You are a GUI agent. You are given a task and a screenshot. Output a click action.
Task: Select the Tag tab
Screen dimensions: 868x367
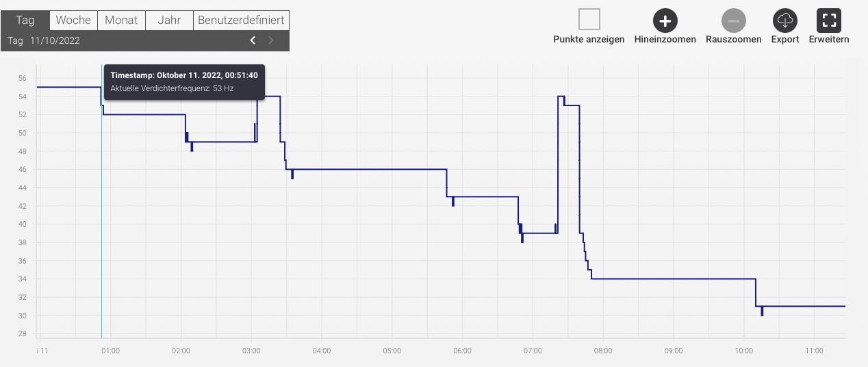[x=25, y=21]
